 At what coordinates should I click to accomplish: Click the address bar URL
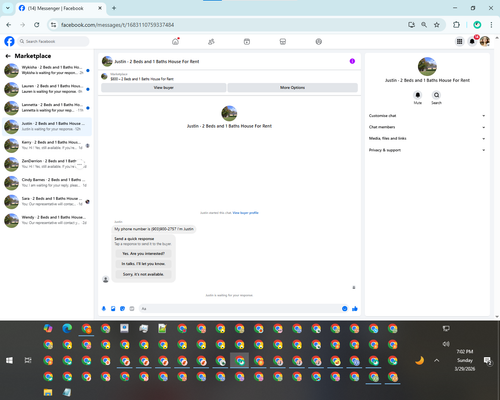117,25
